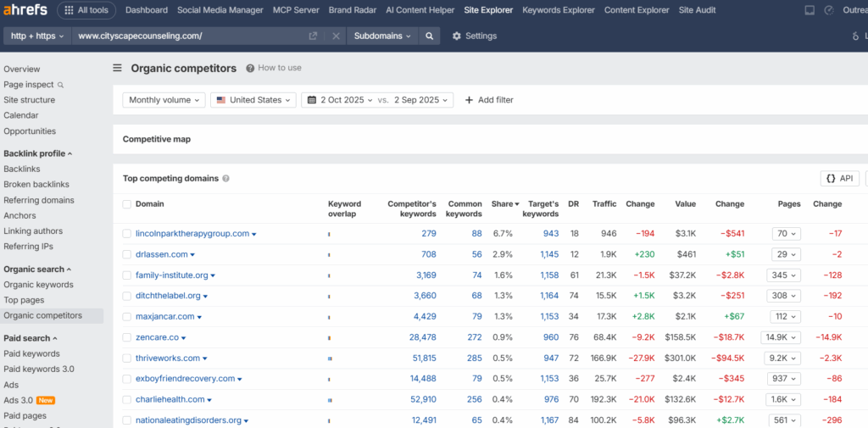Collapse Backlink profile section
868x428 pixels.
37,153
